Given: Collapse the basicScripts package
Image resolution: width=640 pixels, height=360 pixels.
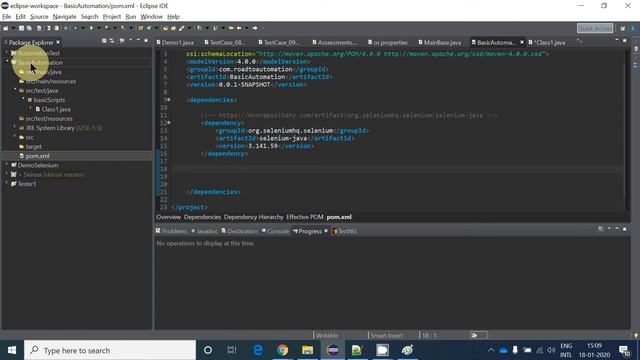Looking at the screenshot, I should [23, 99].
